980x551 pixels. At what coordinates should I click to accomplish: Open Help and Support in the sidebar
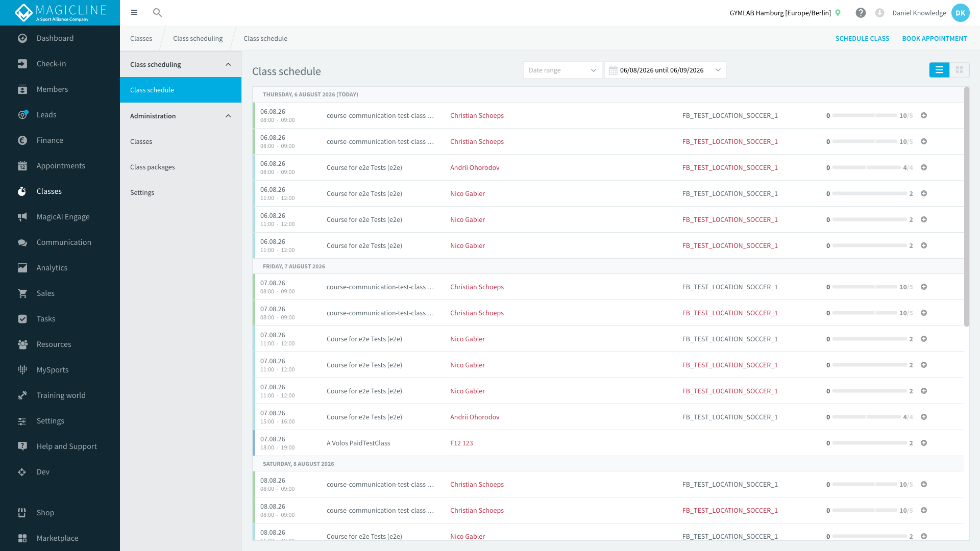(x=60, y=446)
